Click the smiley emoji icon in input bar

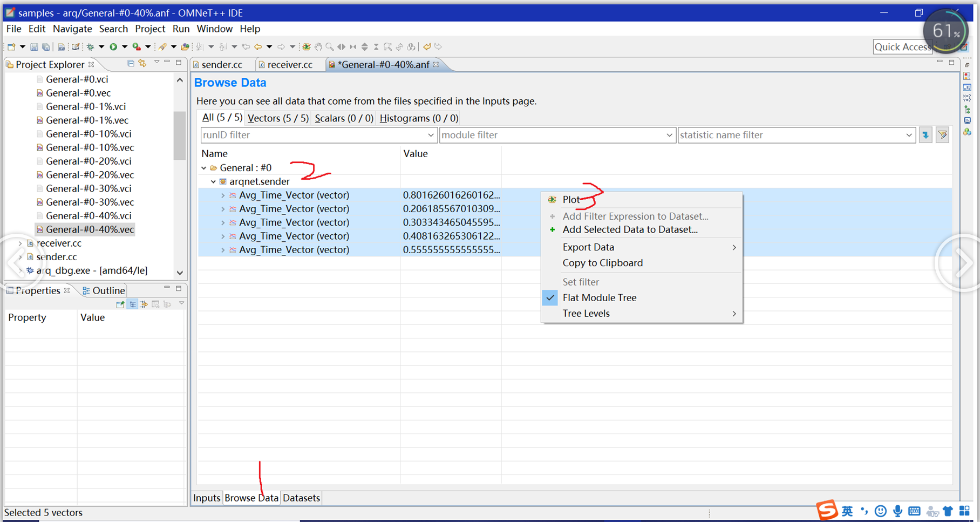pos(881,511)
